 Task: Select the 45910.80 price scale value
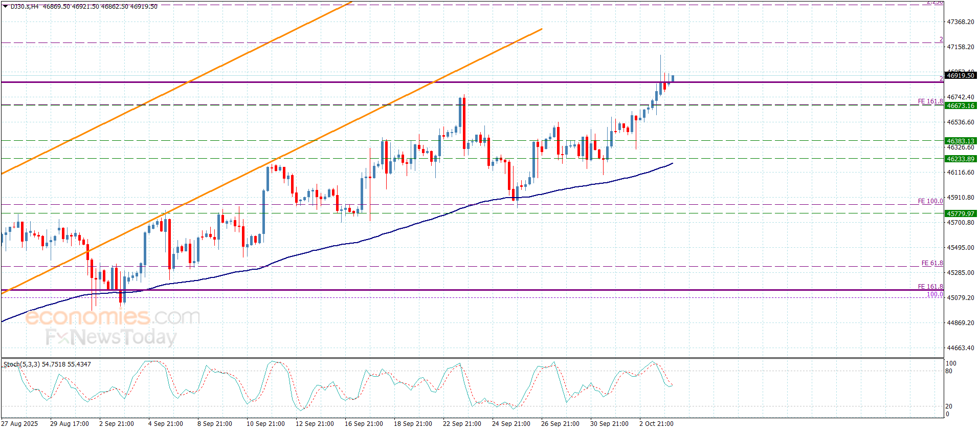tap(961, 197)
